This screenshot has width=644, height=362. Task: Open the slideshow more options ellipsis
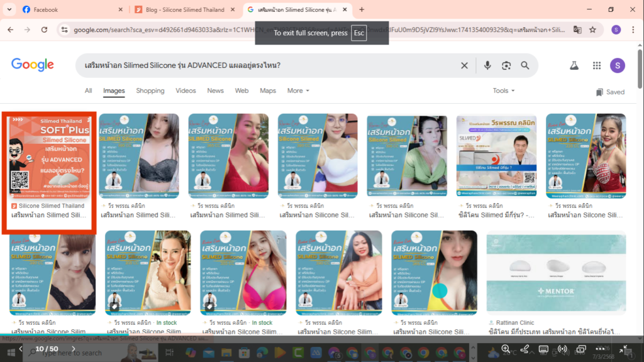[x=600, y=349]
